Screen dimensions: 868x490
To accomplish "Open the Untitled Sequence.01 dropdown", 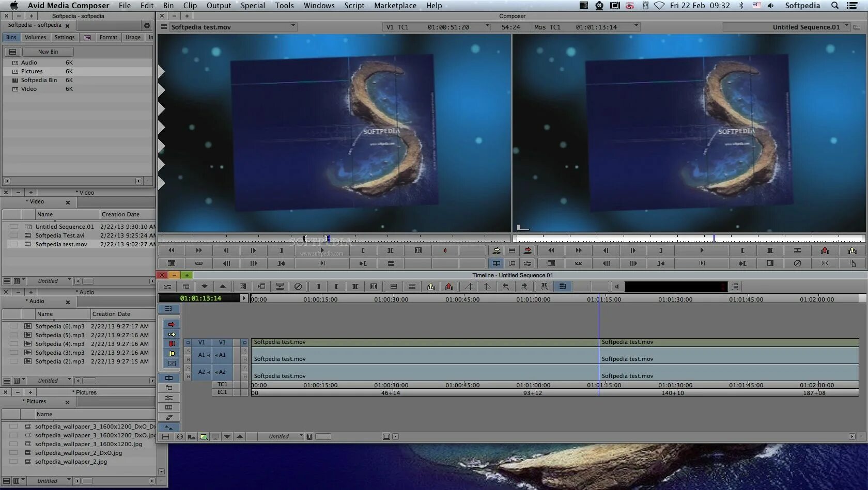I will [x=846, y=26].
